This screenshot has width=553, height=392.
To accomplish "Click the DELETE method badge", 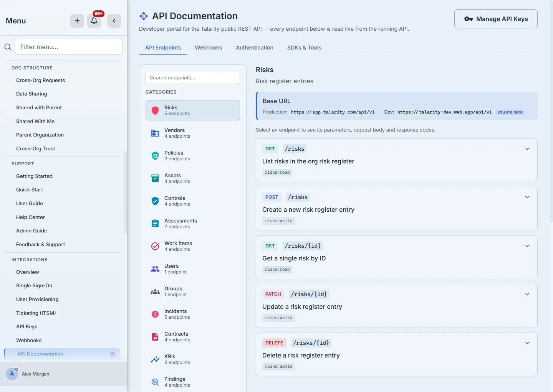I will [274, 343].
